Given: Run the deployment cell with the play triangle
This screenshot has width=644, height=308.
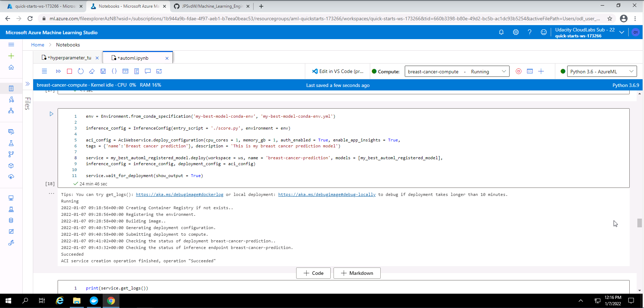Looking at the screenshot, I should (51, 114).
